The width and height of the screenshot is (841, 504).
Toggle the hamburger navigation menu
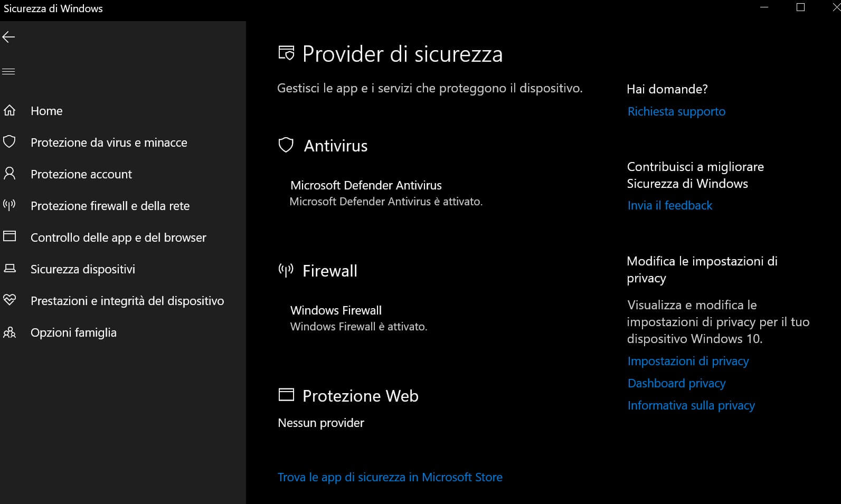[x=9, y=72]
